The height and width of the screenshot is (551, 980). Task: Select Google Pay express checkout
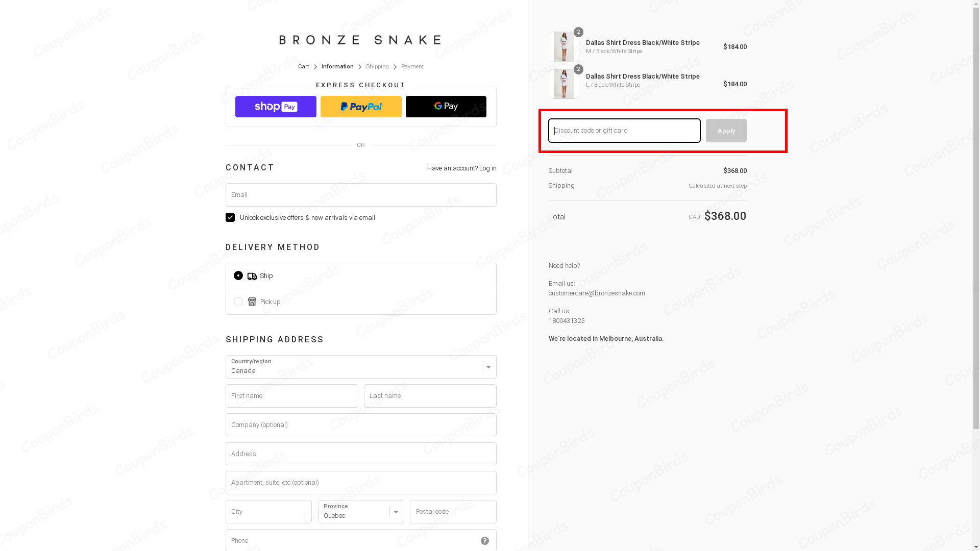pyautogui.click(x=446, y=107)
